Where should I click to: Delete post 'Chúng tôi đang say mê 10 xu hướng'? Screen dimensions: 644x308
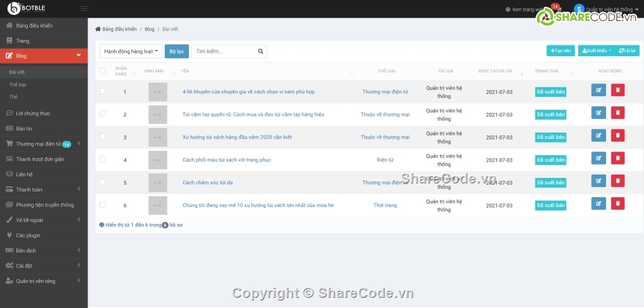point(618,204)
